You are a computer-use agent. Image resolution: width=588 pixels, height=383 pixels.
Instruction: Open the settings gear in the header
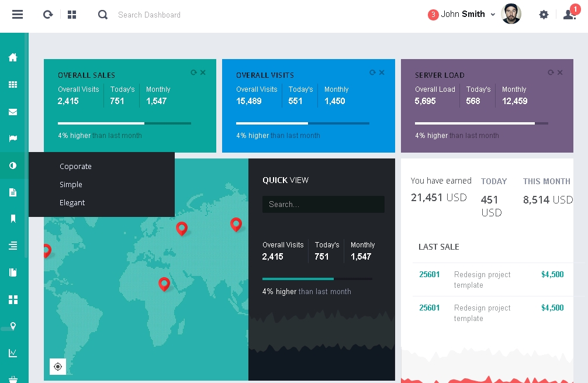tap(544, 15)
